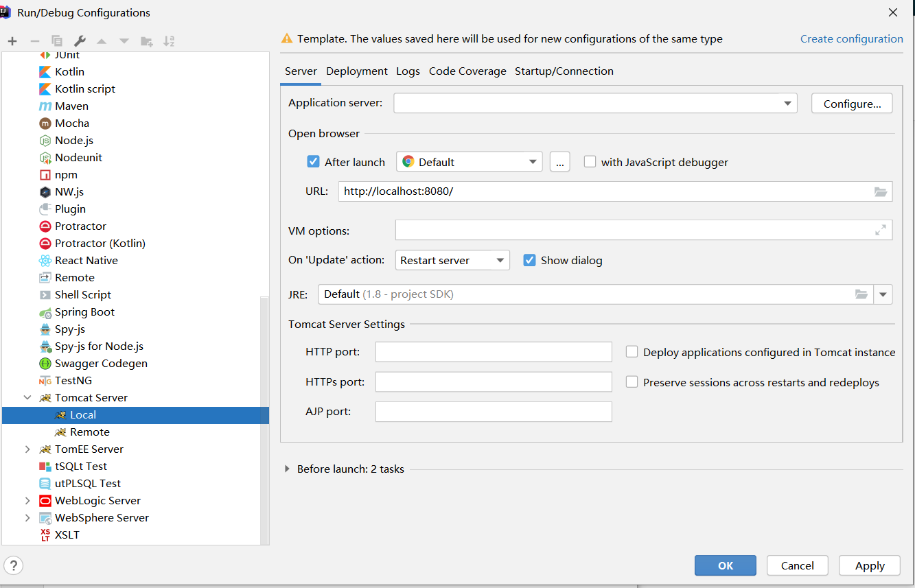The width and height of the screenshot is (915, 588).
Task: Select the Kotlin script template icon
Action: [45, 89]
